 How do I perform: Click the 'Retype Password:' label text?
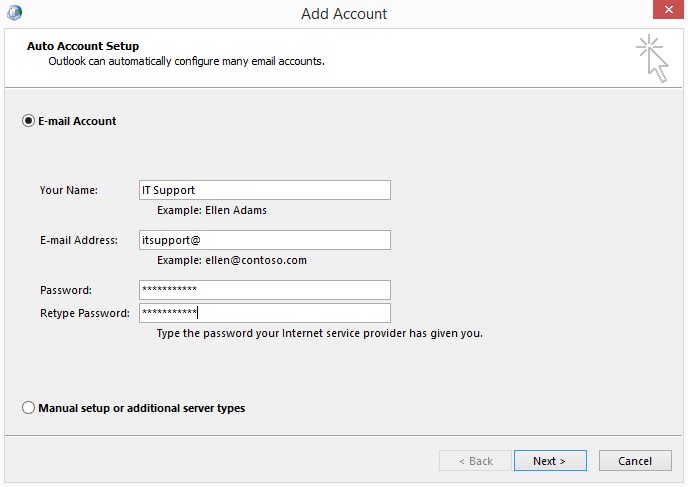[85, 313]
